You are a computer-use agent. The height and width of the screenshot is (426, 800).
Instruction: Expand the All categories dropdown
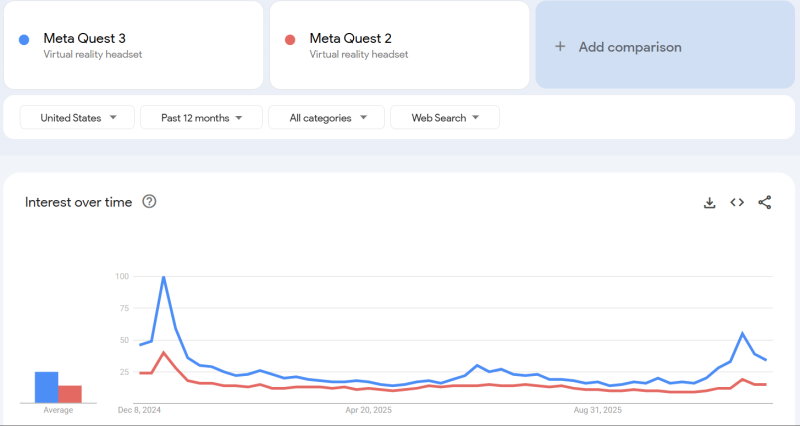326,118
